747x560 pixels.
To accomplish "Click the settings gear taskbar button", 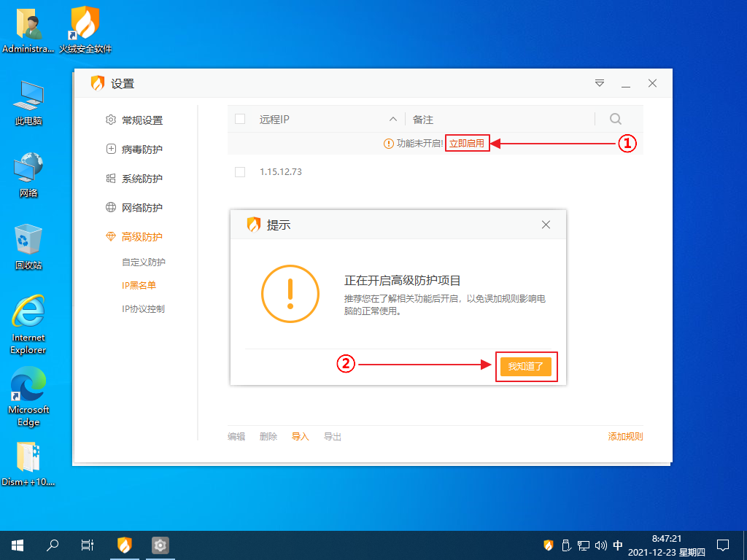I will (x=160, y=545).
